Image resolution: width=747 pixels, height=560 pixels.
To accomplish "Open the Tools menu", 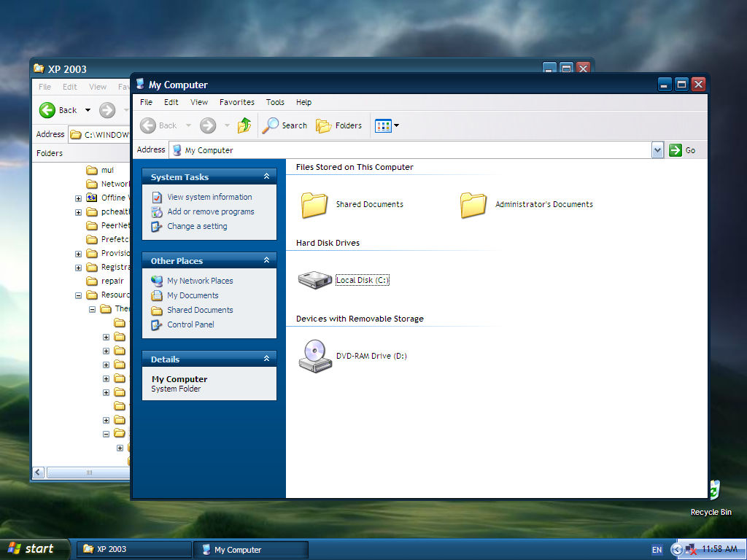I will (x=275, y=102).
